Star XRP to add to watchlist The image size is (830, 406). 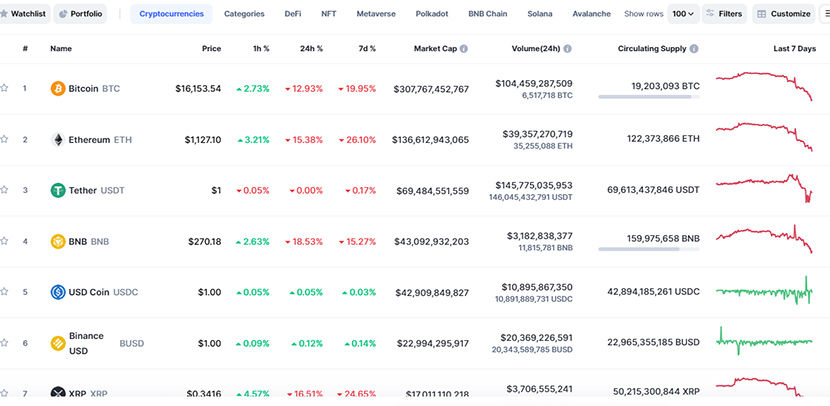click(4, 393)
